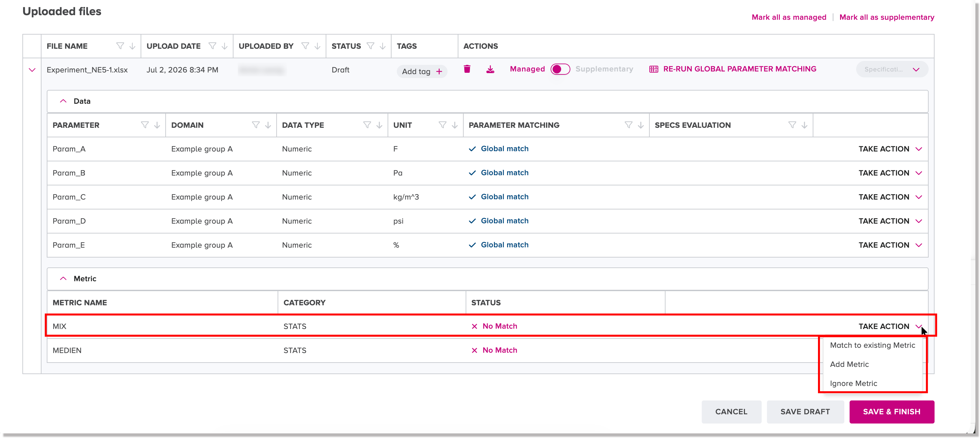Screen dimensions: 980x438
Task: Sort by File Name column arrow
Action: point(132,46)
